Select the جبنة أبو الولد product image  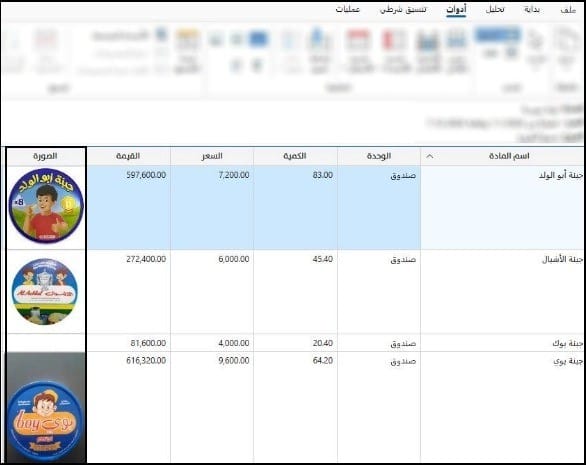[46, 206]
